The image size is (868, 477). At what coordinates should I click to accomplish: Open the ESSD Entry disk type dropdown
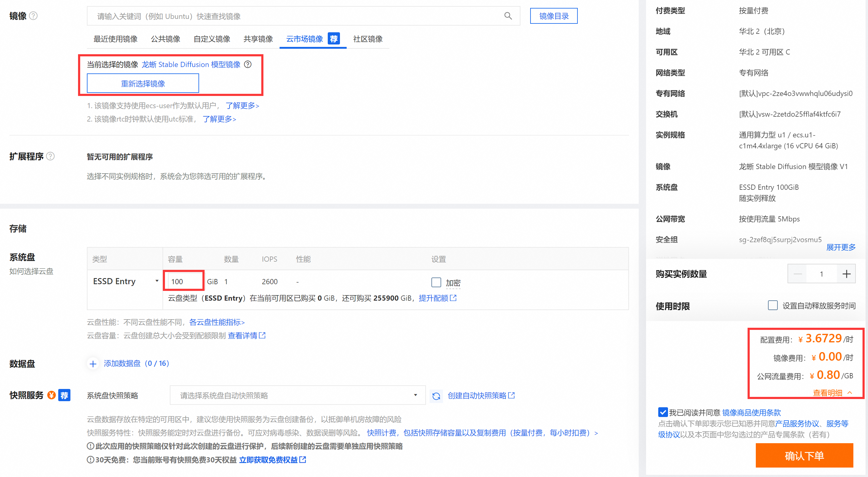pyautogui.click(x=125, y=281)
